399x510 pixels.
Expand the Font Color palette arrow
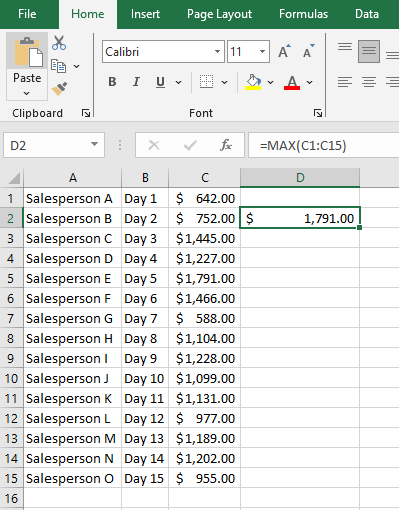click(310, 82)
